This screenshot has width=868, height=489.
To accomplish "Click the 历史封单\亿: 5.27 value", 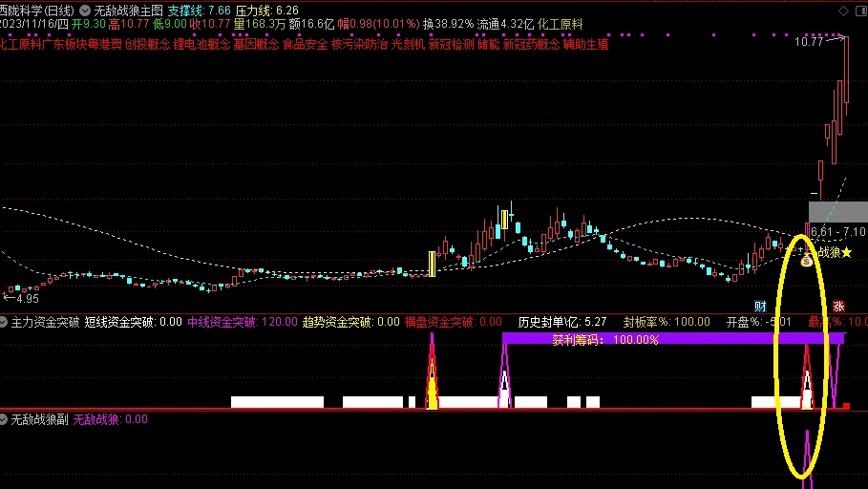I will [x=562, y=322].
